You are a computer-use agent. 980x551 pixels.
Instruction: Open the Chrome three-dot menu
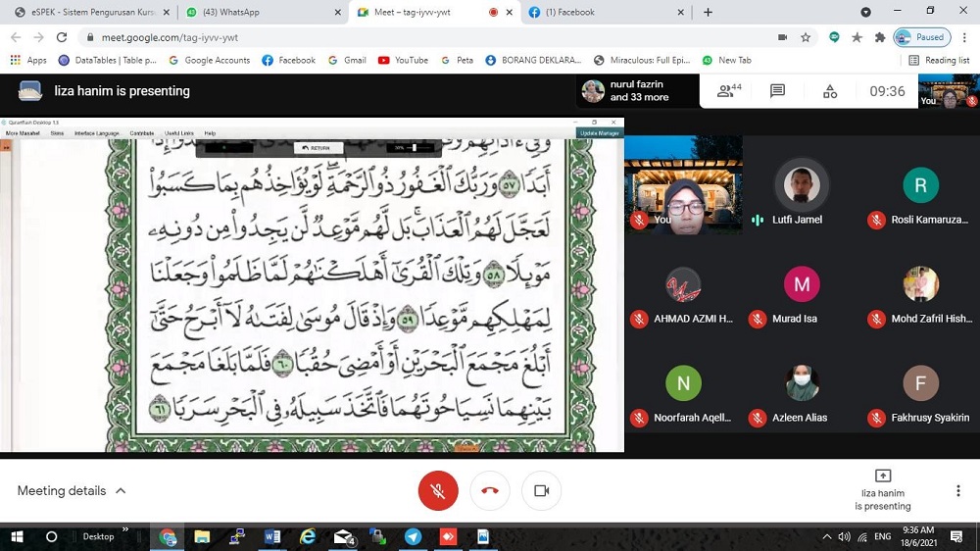pos(964,37)
